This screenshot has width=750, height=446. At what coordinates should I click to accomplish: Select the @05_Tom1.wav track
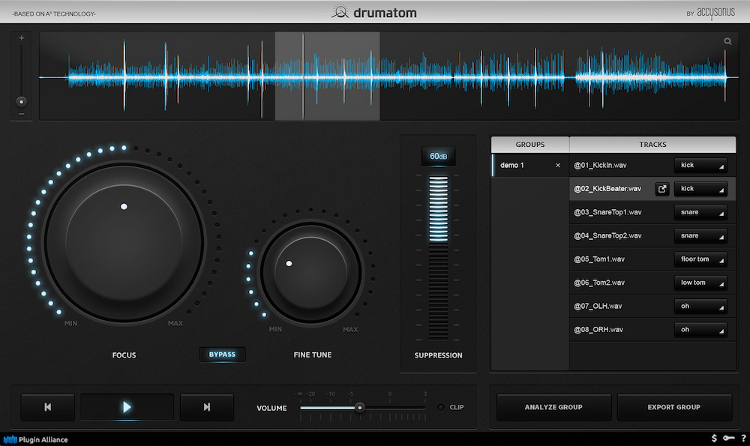coord(652,259)
